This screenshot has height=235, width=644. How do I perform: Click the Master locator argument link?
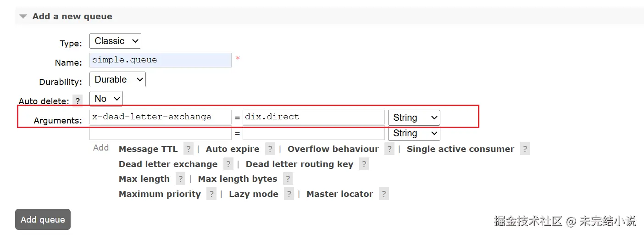(339, 194)
